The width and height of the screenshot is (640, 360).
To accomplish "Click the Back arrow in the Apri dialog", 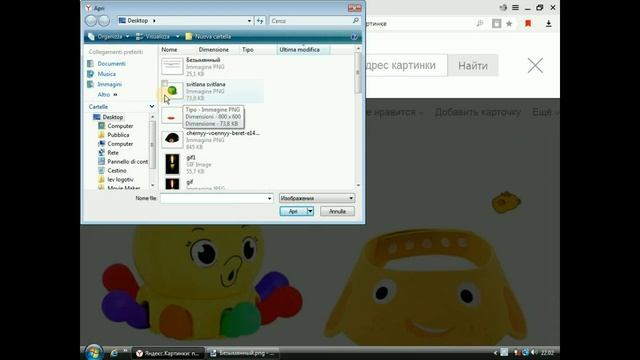I will pos(91,20).
